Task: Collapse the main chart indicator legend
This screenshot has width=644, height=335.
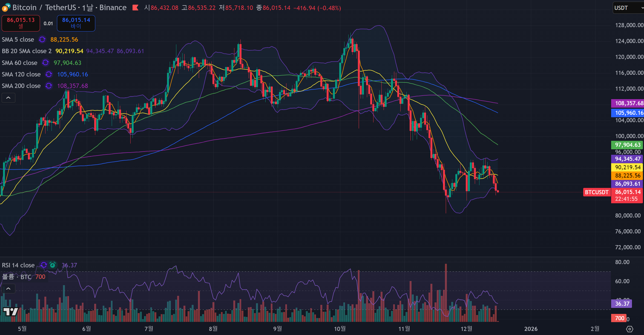Action: pyautogui.click(x=8, y=98)
